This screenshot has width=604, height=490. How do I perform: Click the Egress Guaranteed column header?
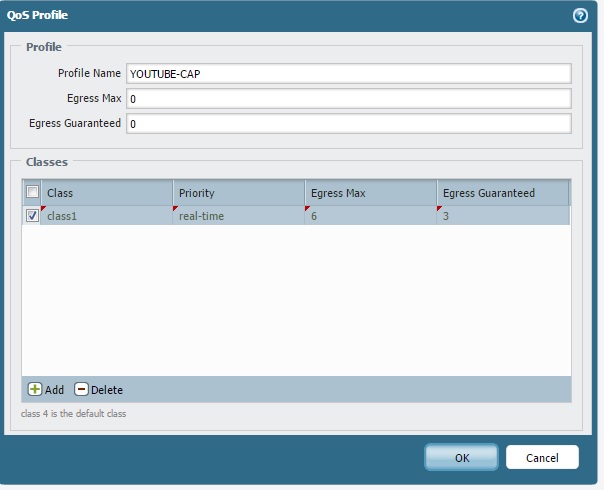click(x=502, y=192)
